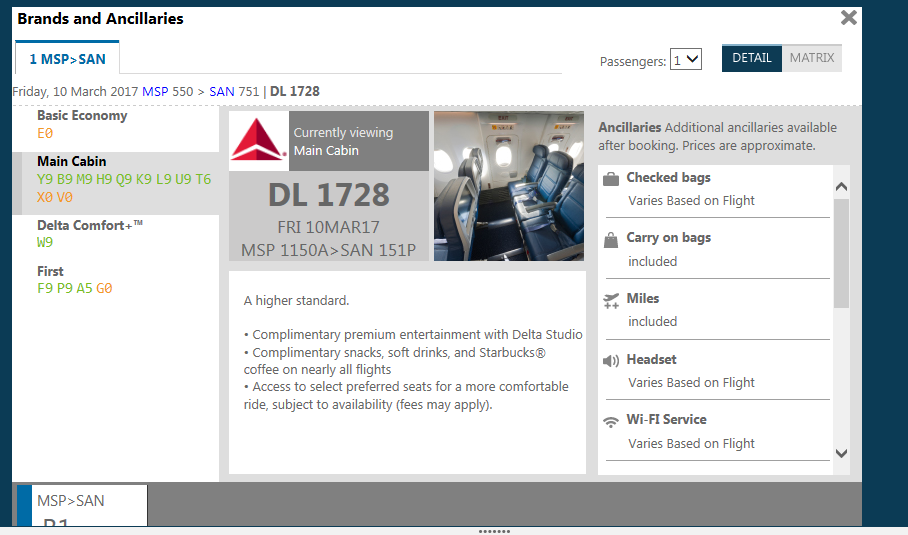Click 'Currently viewing Main Cabin' banner

tap(359, 141)
